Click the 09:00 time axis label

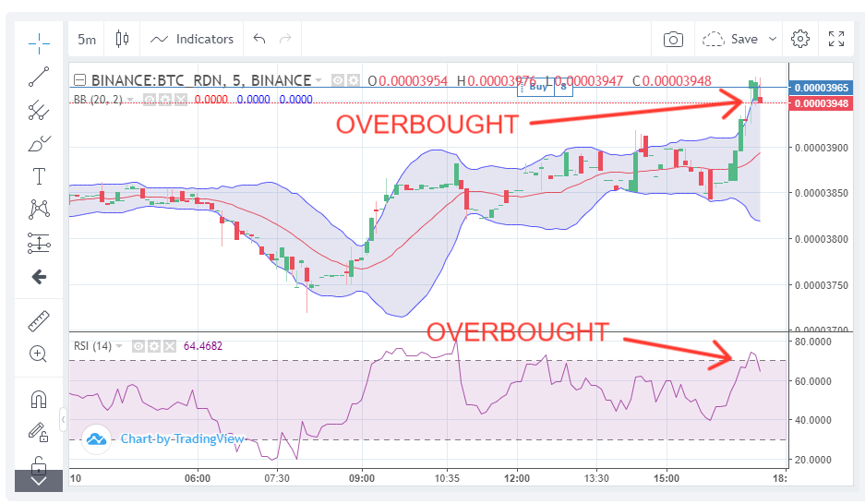click(362, 478)
